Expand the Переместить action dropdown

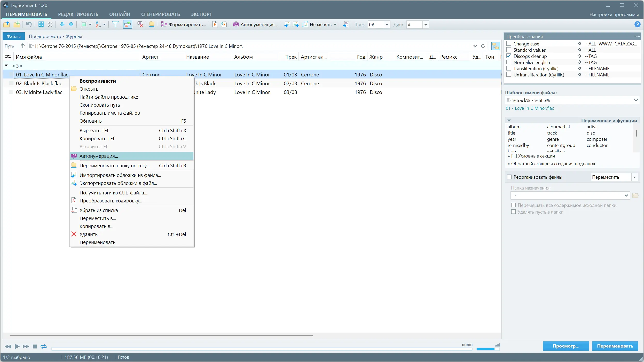[x=634, y=177]
